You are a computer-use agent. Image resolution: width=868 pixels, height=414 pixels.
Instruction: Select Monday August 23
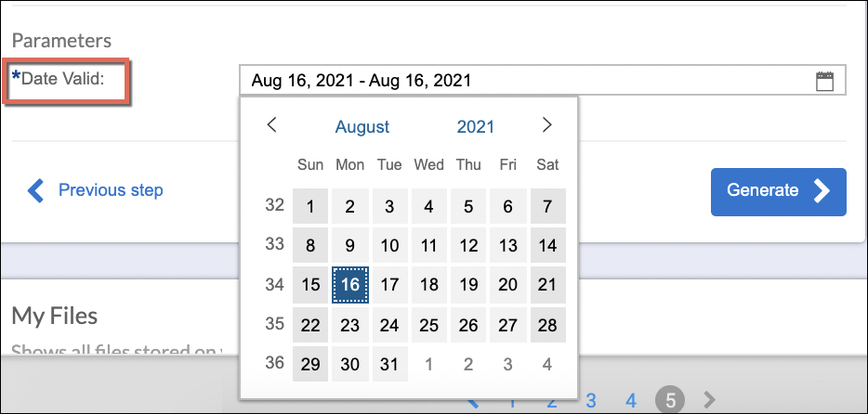pos(349,325)
